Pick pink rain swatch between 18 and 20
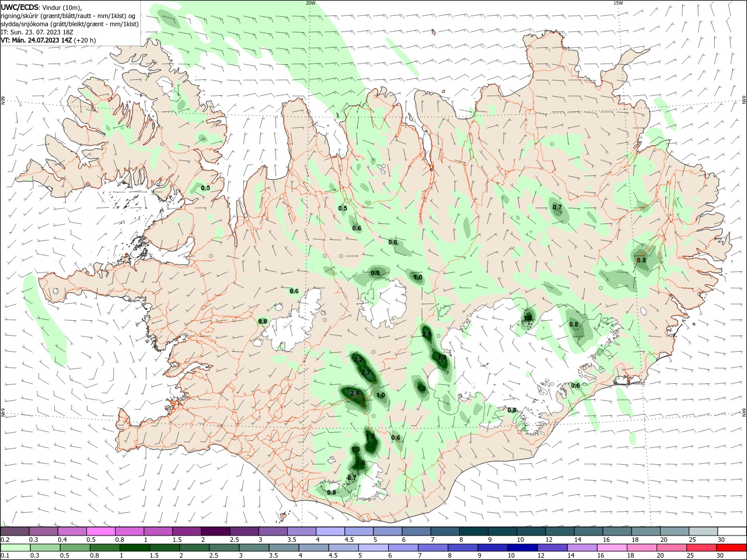The width and height of the screenshot is (747, 560). [x=641, y=548]
